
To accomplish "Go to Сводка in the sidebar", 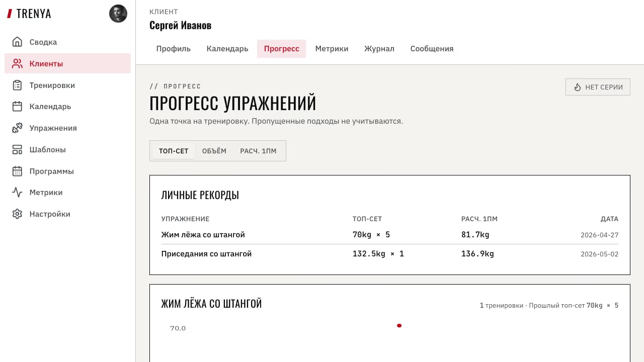I will click(x=67, y=42).
